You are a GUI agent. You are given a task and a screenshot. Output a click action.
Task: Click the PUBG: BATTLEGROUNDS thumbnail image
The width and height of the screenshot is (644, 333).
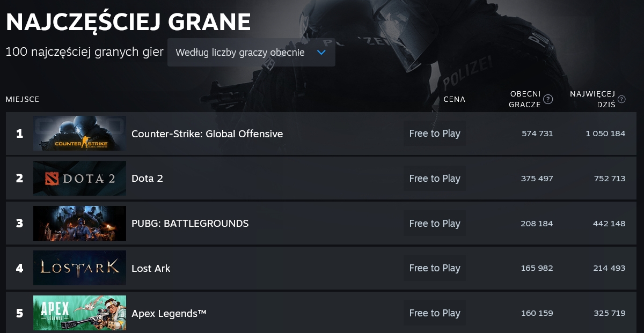coord(79,223)
